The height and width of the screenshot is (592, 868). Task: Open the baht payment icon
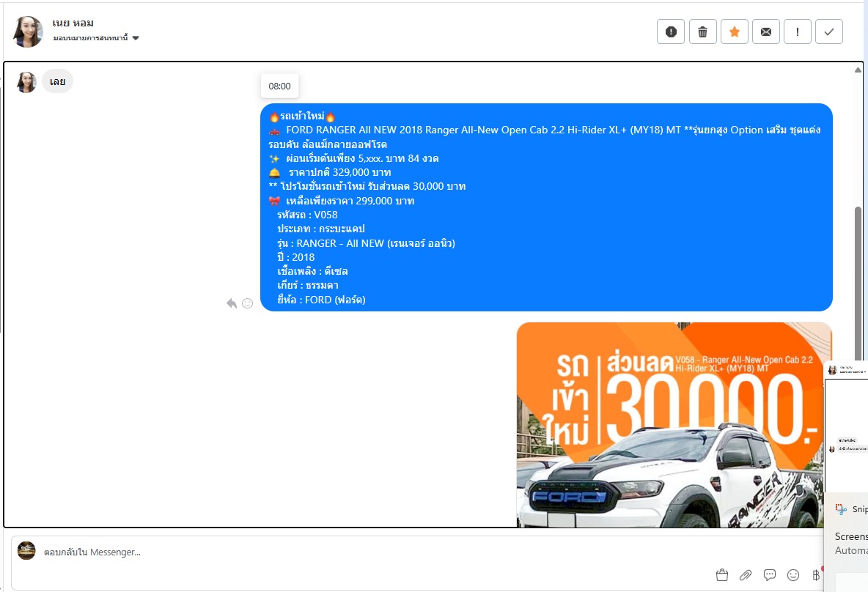click(x=816, y=575)
